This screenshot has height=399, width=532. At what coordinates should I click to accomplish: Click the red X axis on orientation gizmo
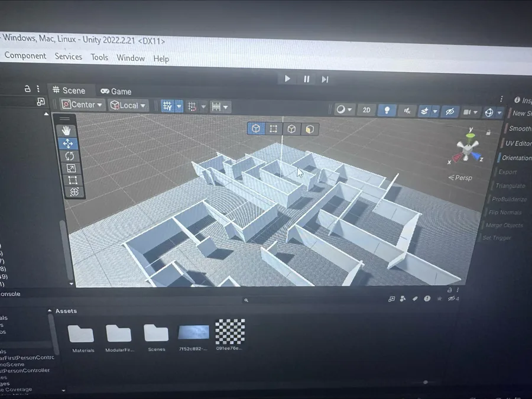tap(456, 158)
